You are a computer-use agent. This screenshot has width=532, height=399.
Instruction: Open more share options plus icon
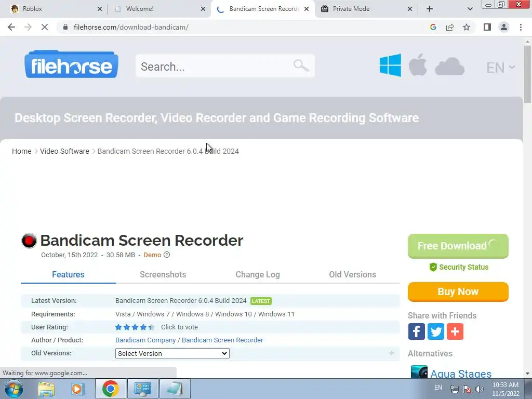click(x=455, y=331)
